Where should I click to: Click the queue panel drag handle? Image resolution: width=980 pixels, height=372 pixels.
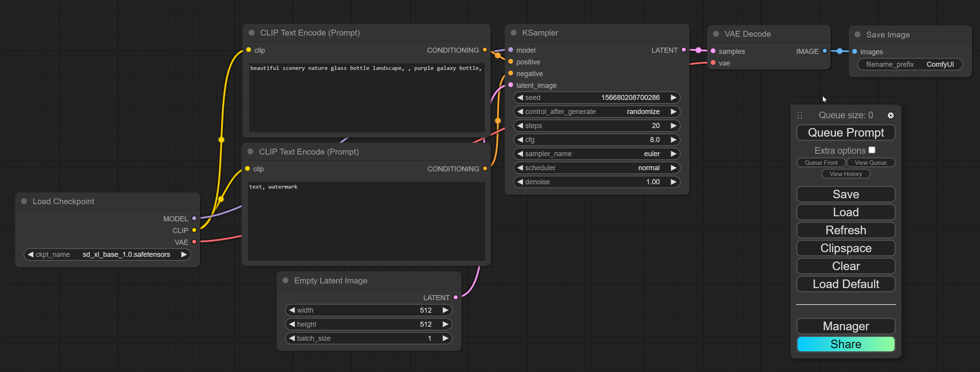coord(800,116)
